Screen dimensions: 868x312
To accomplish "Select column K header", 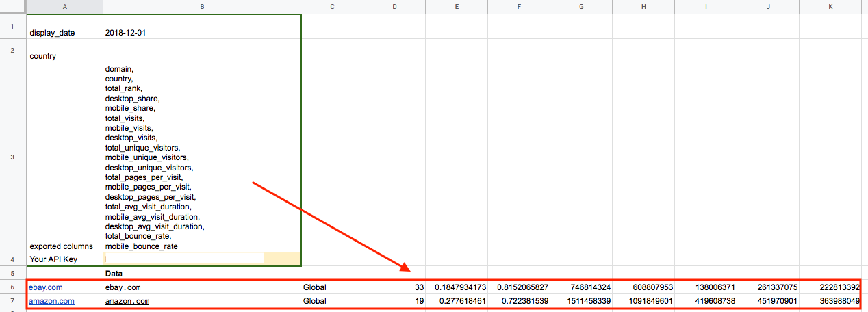I will pyautogui.click(x=830, y=7).
